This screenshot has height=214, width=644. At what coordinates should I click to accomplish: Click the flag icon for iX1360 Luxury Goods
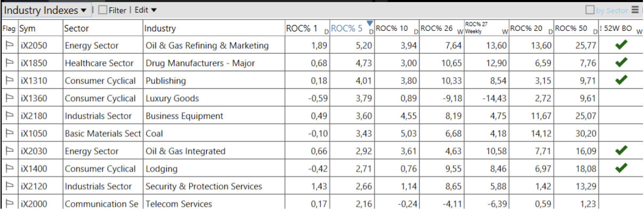[x=9, y=98]
